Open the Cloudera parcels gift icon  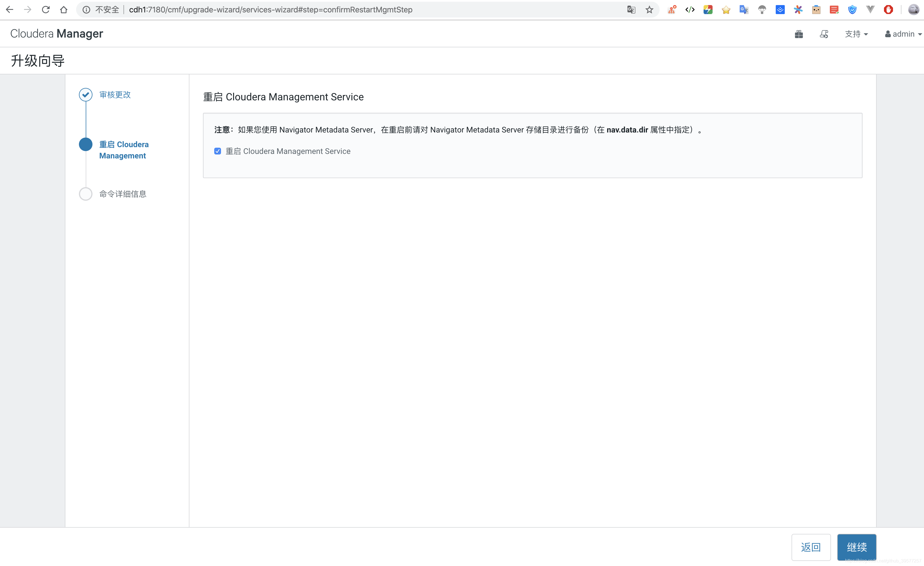point(799,34)
